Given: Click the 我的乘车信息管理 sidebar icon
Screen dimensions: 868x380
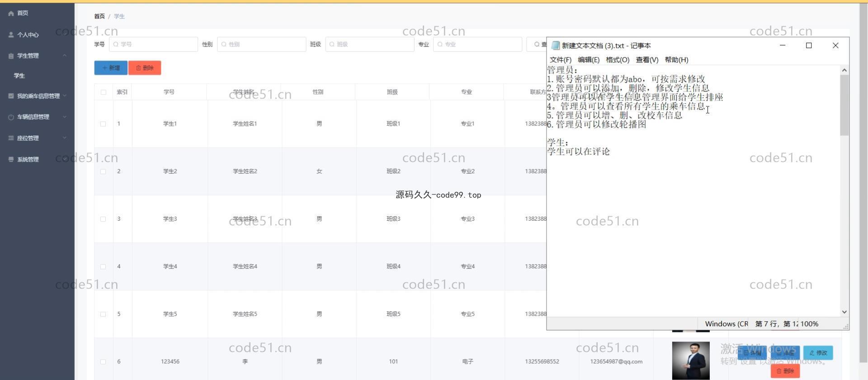Looking at the screenshot, I should (x=11, y=96).
